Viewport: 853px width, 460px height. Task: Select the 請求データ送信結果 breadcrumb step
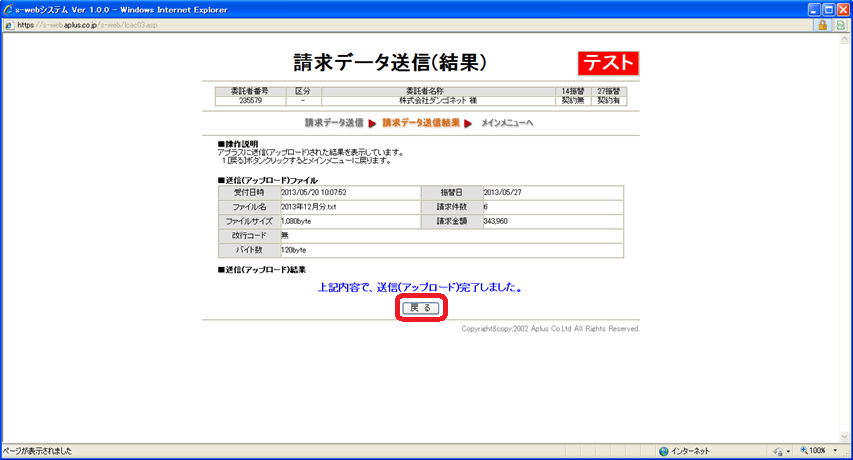(421, 123)
